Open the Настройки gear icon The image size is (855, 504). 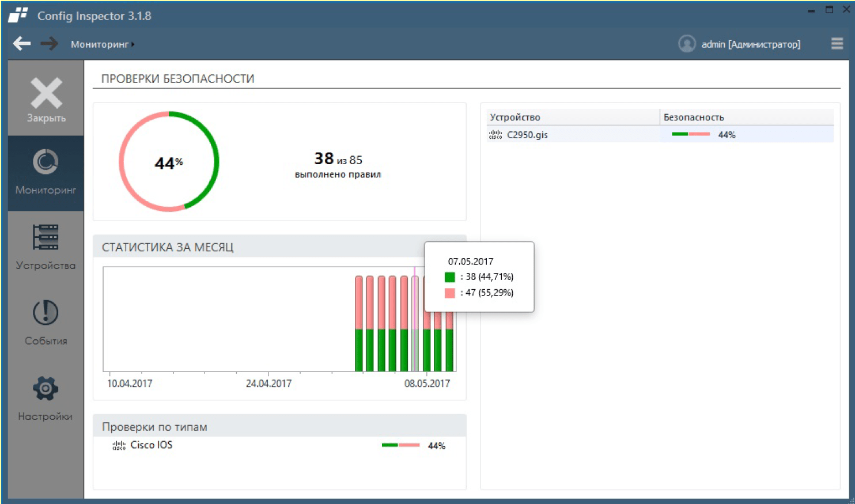tap(46, 388)
